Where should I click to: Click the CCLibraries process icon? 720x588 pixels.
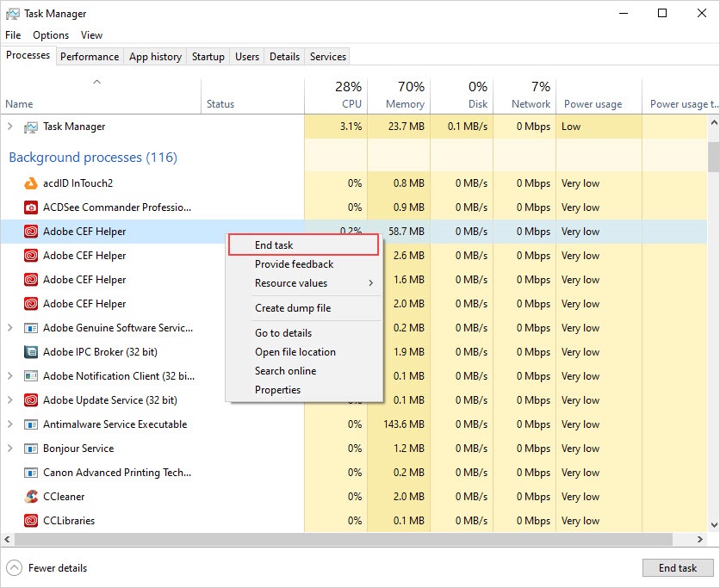pyautogui.click(x=31, y=521)
